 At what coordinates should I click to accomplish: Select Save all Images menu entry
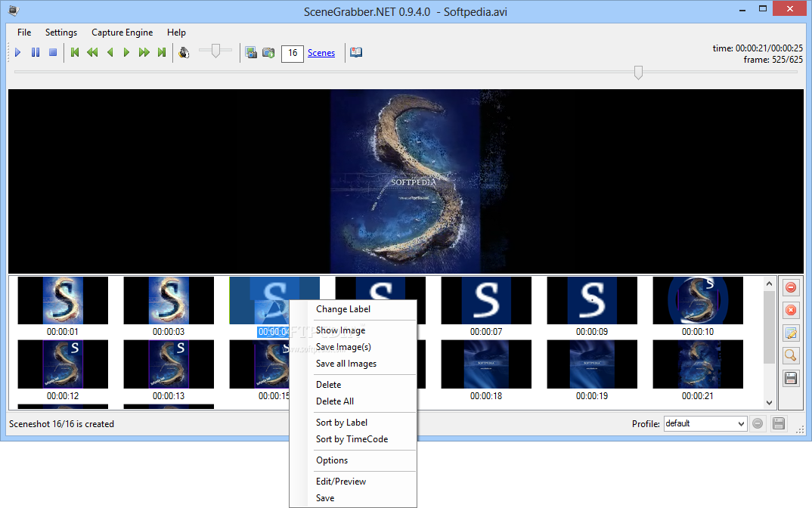353,364
